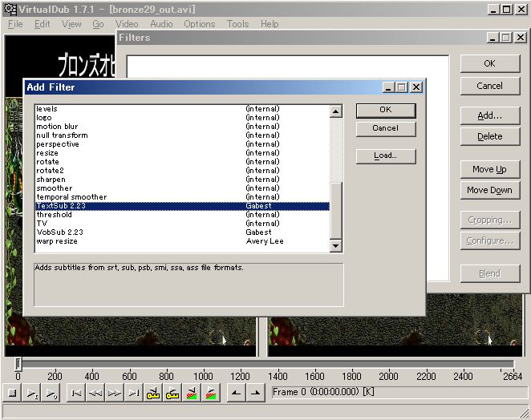531x420 pixels.
Task: Open the Go menu
Action: pyautogui.click(x=98, y=24)
